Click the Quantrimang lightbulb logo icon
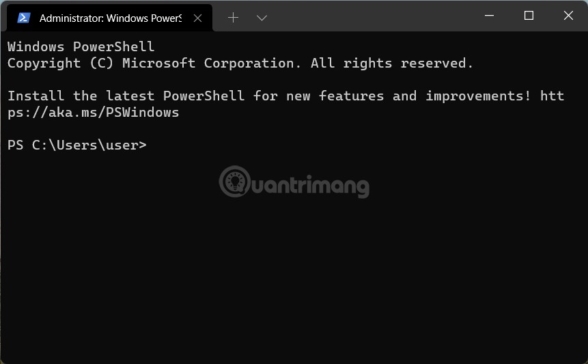This screenshot has width=588, height=364. 235,182
